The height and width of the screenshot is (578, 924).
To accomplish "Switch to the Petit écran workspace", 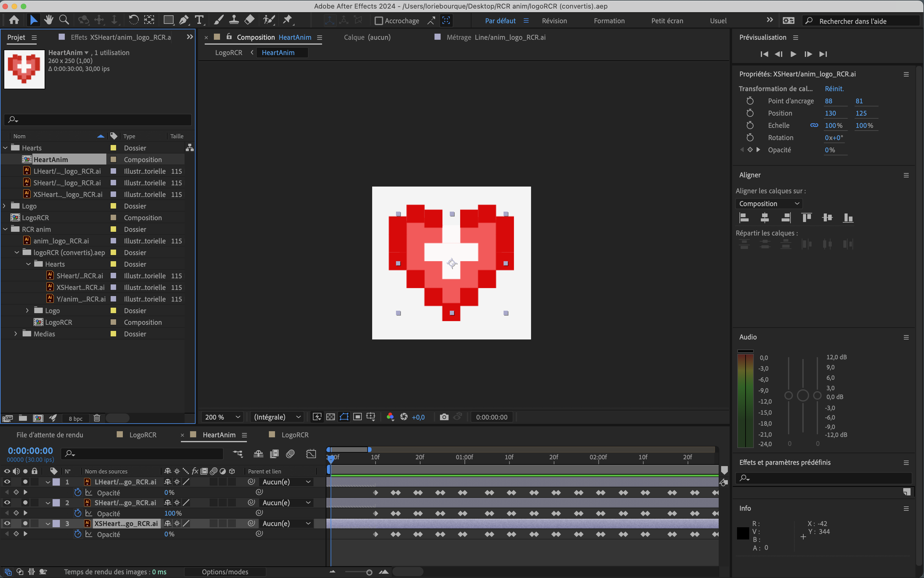I will 667,21.
